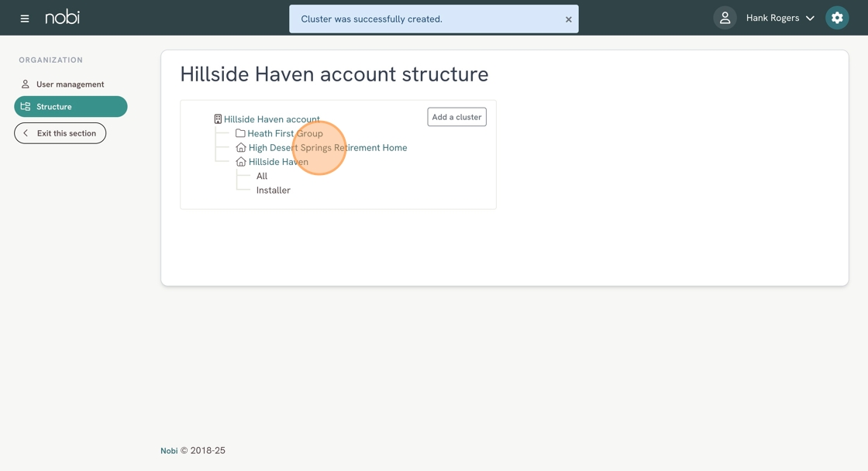Go to User management
Image resolution: width=868 pixels, height=471 pixels.
click(71, 84)
